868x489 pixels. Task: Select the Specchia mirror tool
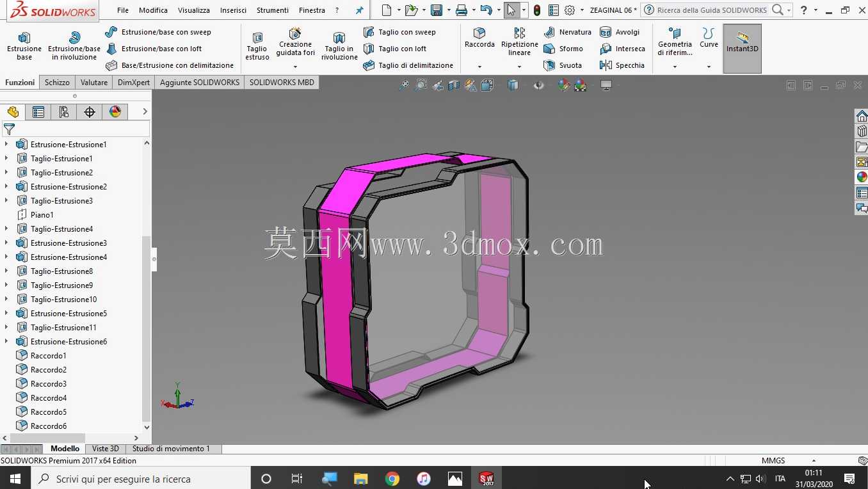tap(622, 65)
